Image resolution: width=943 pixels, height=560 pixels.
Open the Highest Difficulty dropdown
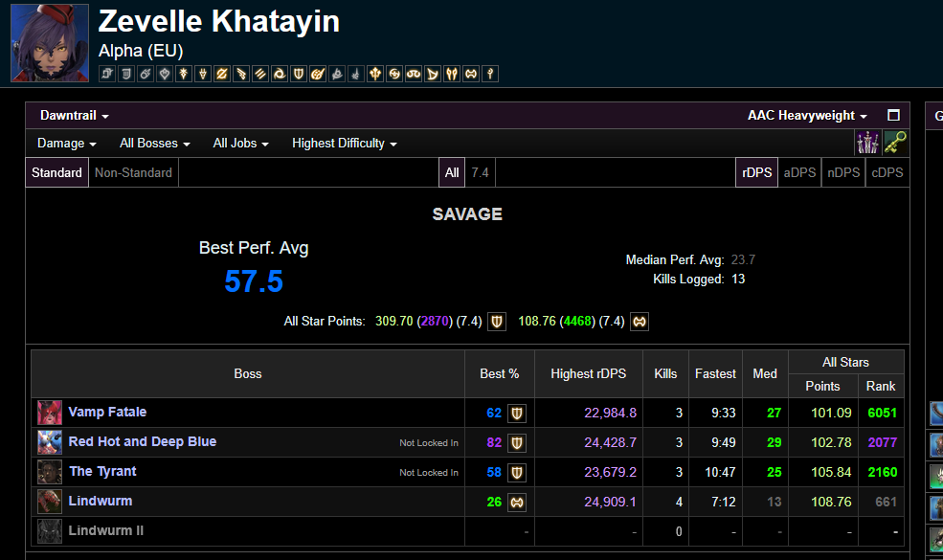point(345,144)
